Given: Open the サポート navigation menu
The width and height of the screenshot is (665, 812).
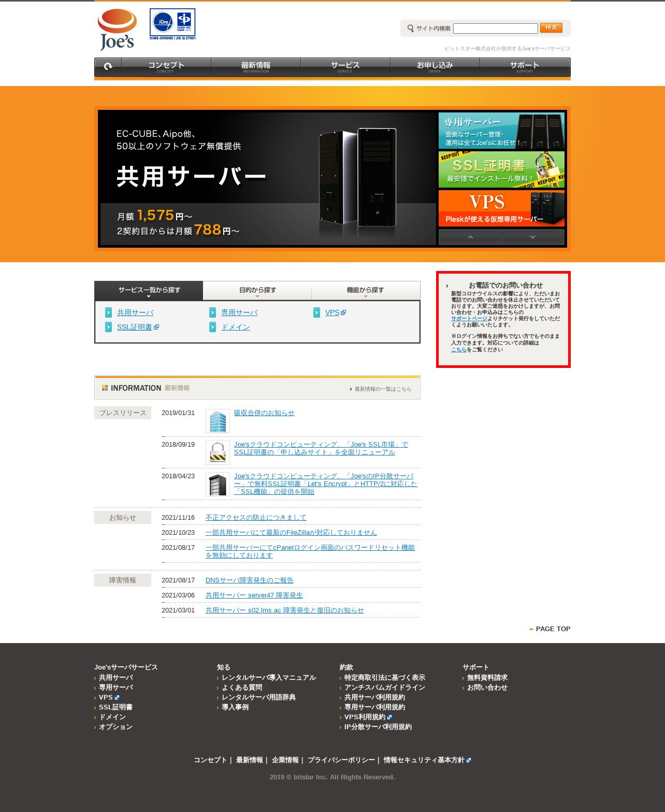Looking at the screenshot, I should [x=525, y=67].
